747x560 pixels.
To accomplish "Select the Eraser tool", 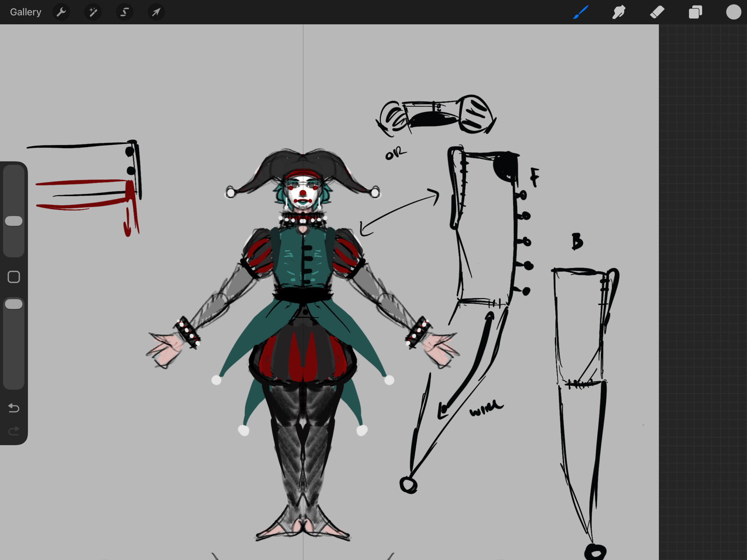I will point(657,12).
